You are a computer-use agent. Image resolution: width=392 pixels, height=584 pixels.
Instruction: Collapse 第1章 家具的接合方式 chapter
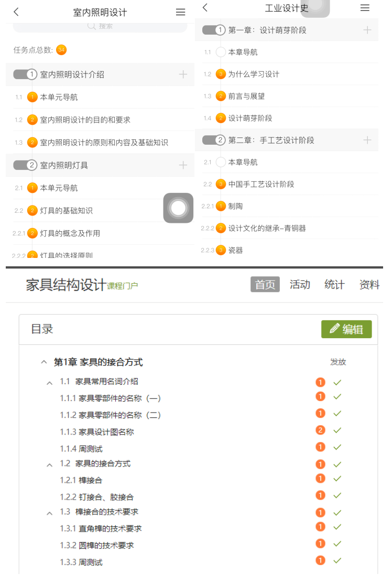(x=43, y=362)
